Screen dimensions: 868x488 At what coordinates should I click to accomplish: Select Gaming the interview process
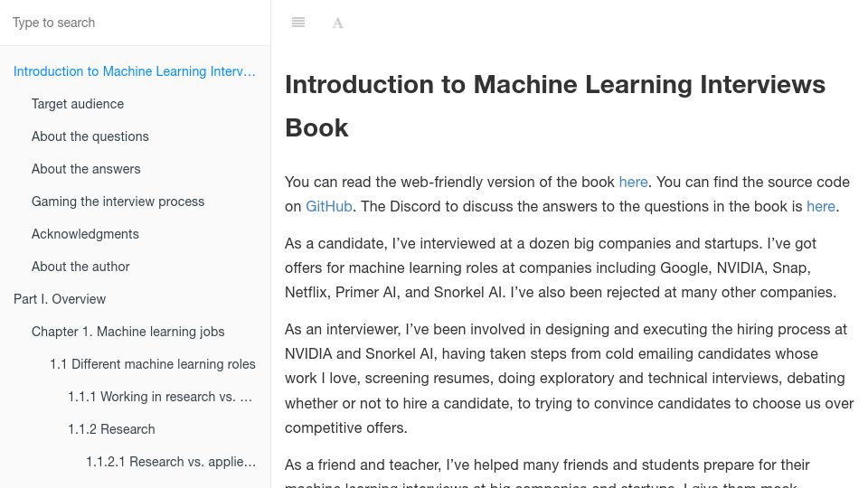(118, 202)
